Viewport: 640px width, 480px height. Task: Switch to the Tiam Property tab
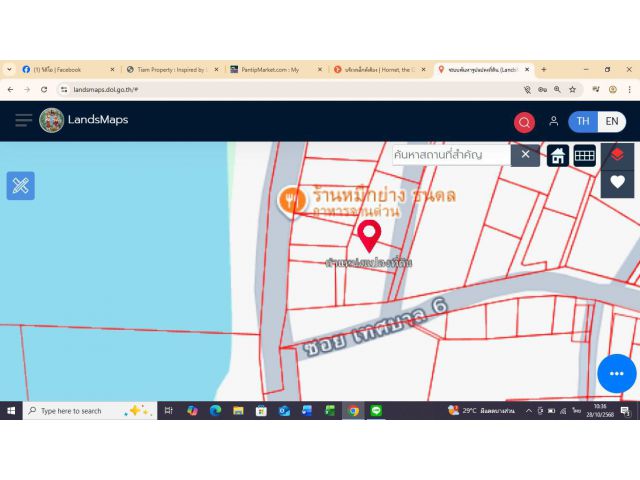171,70
